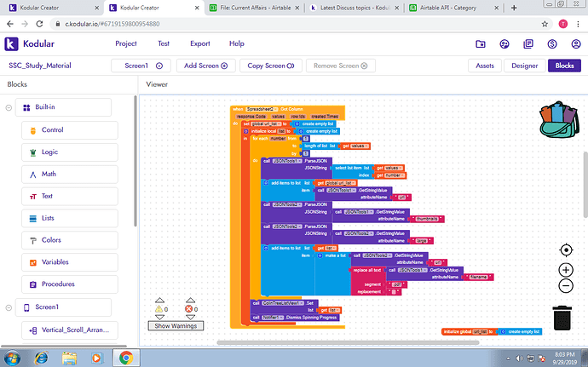Click the Assets button
This screenshot has width=588, height=367.
pos(485,66)
